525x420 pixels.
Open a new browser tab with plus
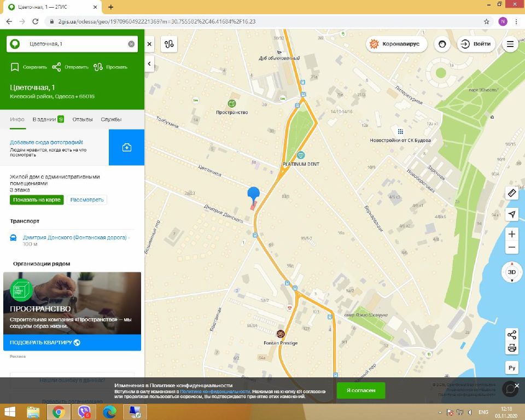111,7
